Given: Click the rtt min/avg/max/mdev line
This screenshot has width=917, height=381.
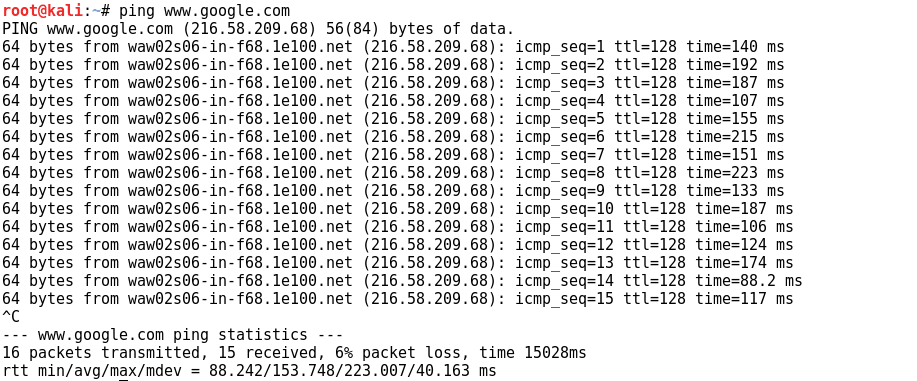Looking at the screenshot, I should 249,371.
